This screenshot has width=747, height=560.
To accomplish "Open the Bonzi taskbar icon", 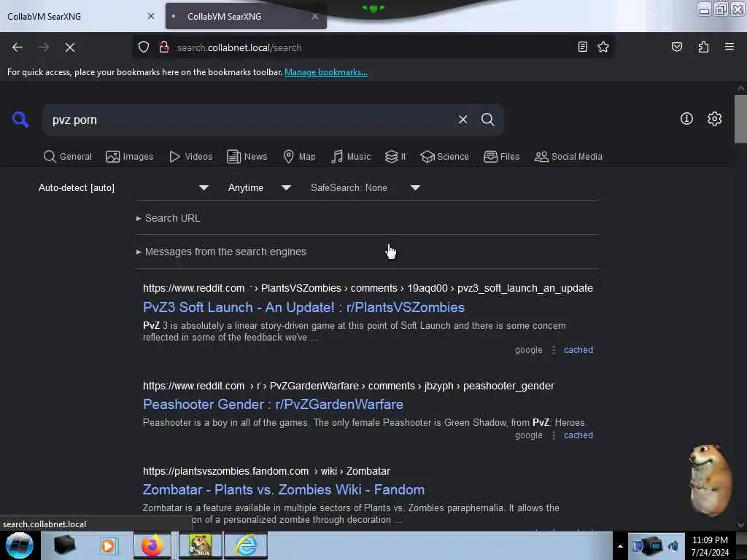I will point(200,545).
